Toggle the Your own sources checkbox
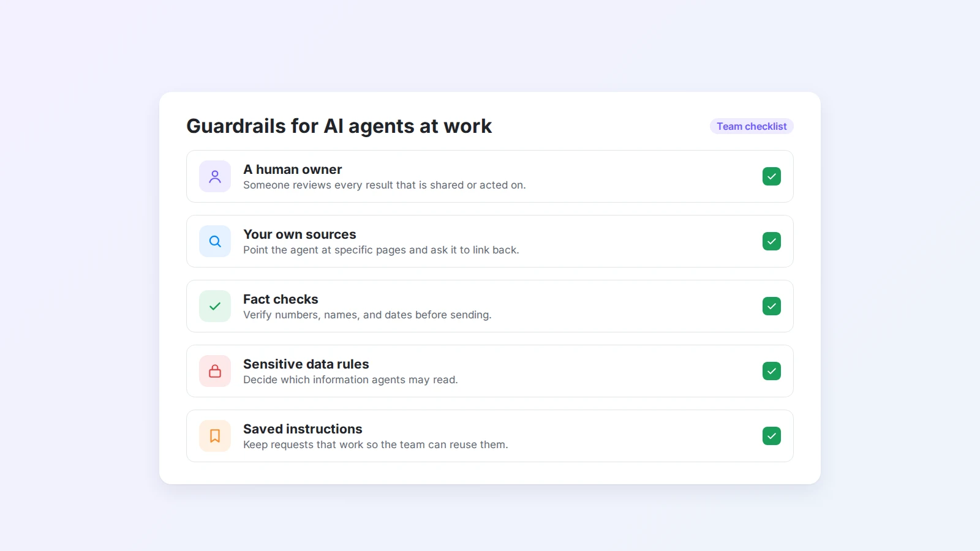 tap(772, 241)
